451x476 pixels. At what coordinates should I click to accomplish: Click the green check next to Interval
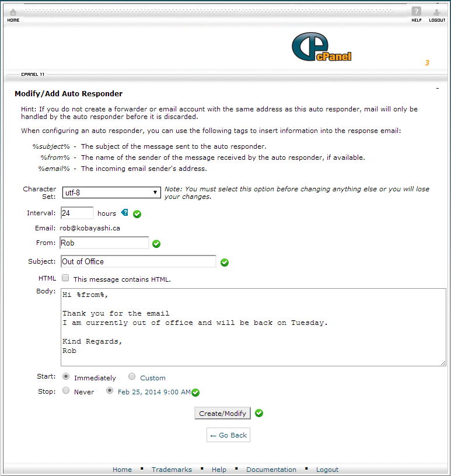(137, 214)
